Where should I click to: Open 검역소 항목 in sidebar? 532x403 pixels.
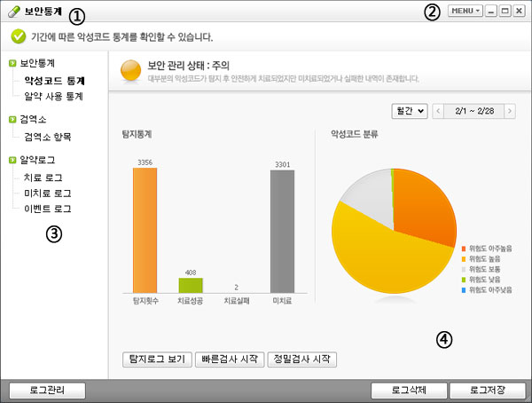[48, 137]
